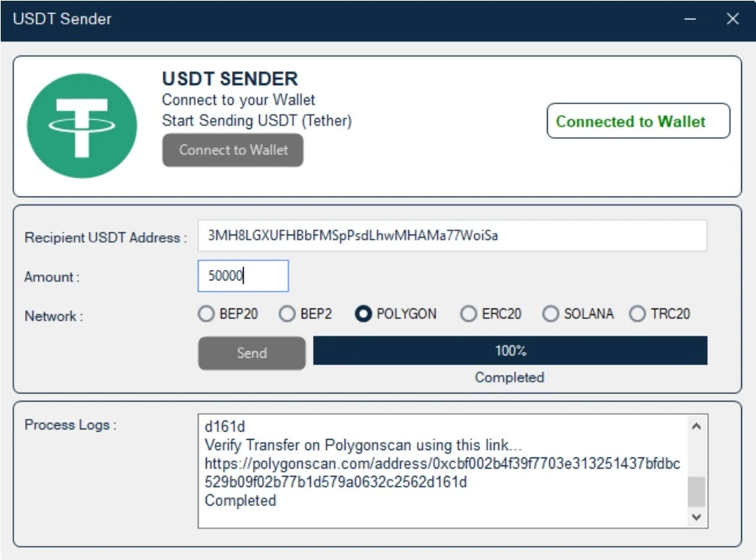Click the 'Start Sending USDT (Tether)' text
Image resolution: width=756 pixels, height=560 pixels.
pyautogui.click(x=257, y=120)
